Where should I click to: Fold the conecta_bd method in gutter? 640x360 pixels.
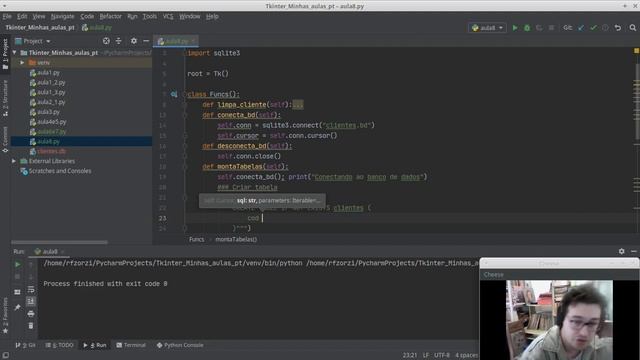(x=184, y=115)
